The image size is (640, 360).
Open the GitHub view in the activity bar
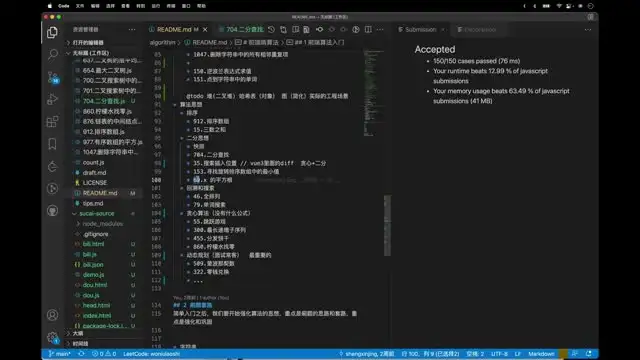click(52, 211)
